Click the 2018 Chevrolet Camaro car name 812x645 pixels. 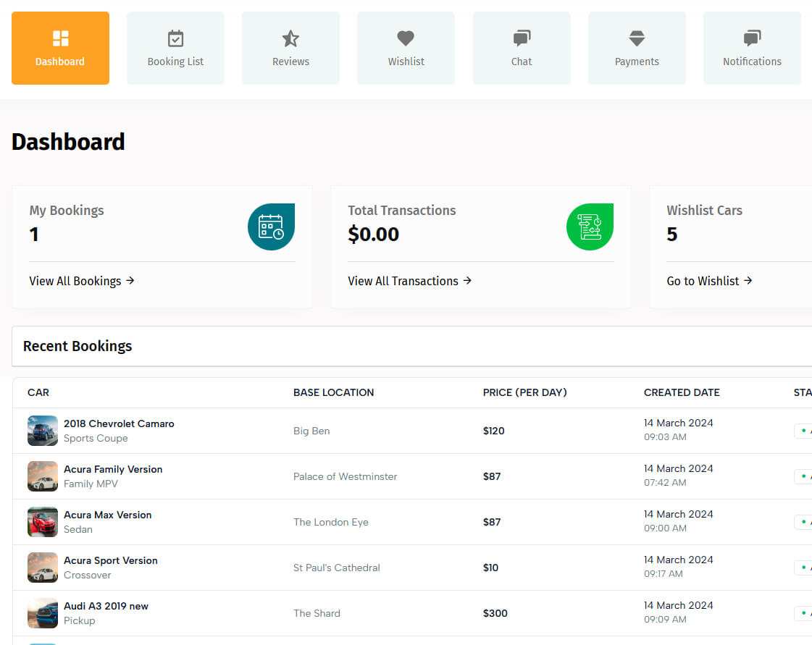pos(119,423)
